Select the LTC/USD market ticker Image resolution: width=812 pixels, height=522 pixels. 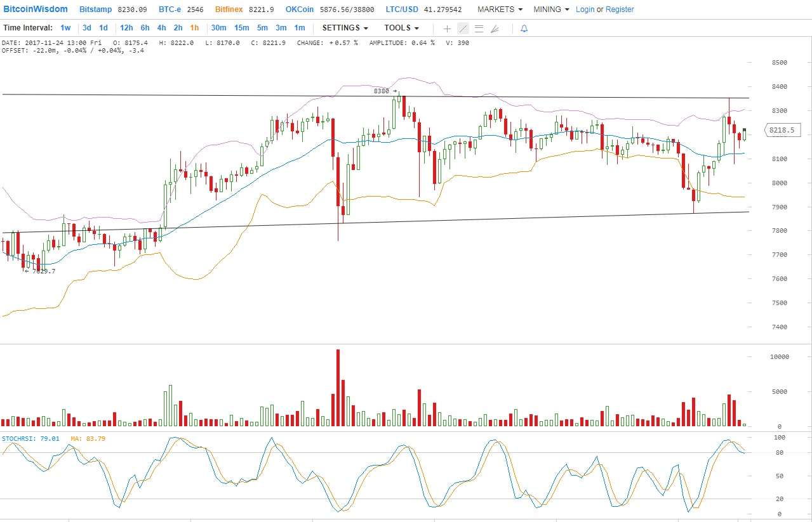(x=401, y=10)
